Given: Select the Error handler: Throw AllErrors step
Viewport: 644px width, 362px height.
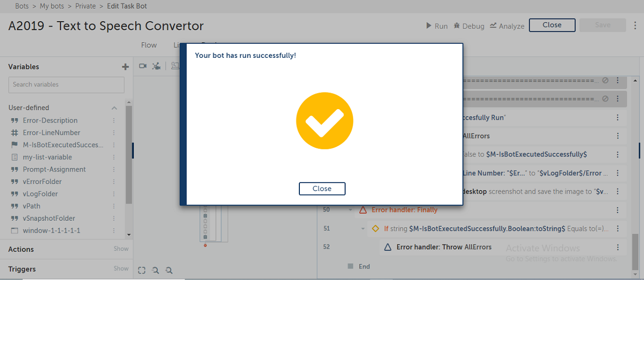Looking at the screenshot, I should pyautogui.click(x=444, y=247).
